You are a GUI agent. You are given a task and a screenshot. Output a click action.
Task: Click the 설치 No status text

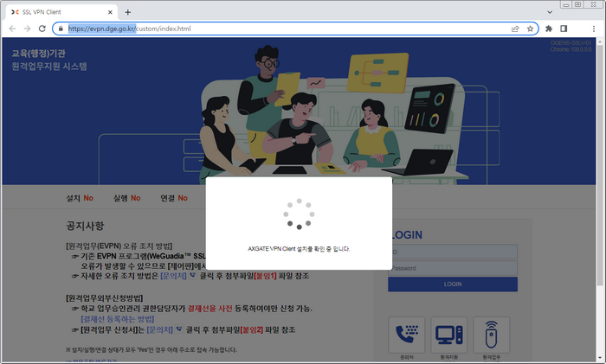click(80, 198)
